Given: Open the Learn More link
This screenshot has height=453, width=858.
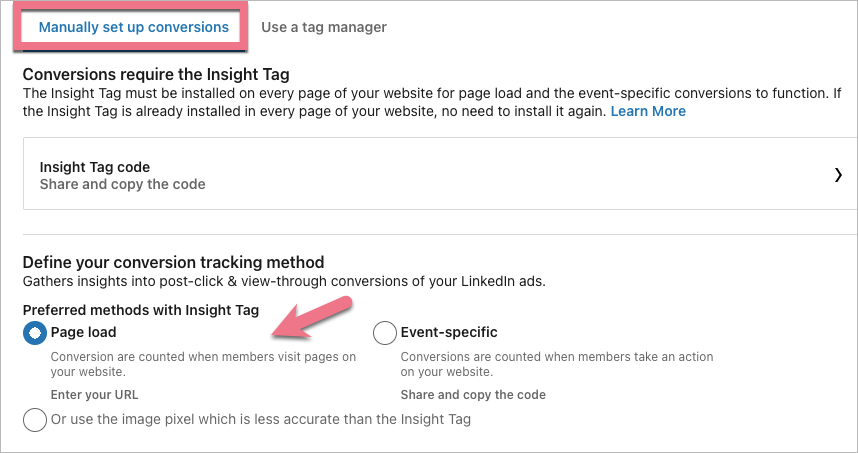Looking at the screenshot, I should click(x=648, y=111).
